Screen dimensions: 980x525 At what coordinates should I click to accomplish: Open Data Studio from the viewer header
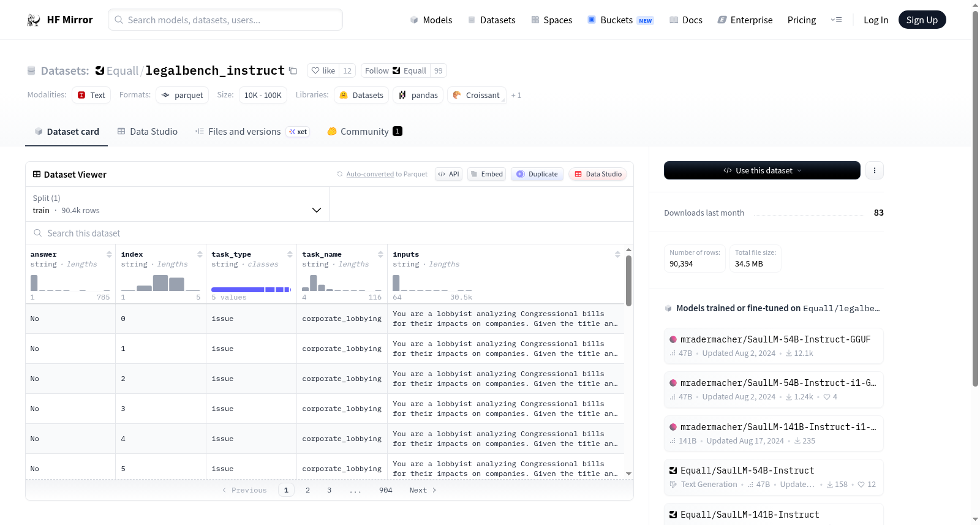(598, 174)
